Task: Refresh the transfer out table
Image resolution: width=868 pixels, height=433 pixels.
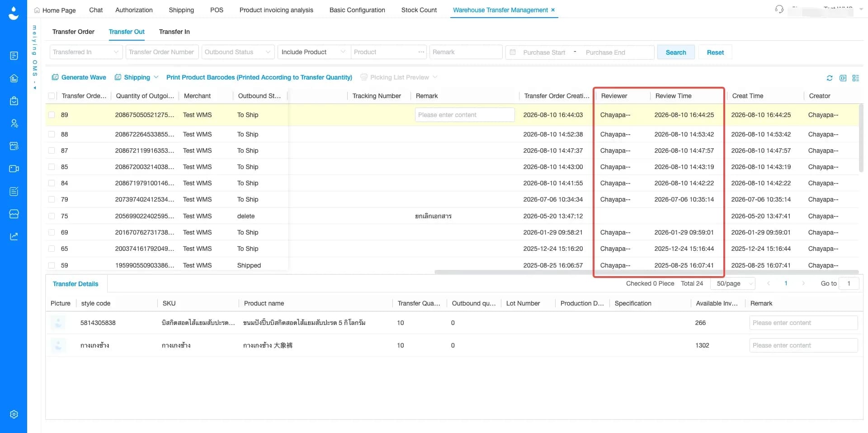Action: click(x=830, y=78)
